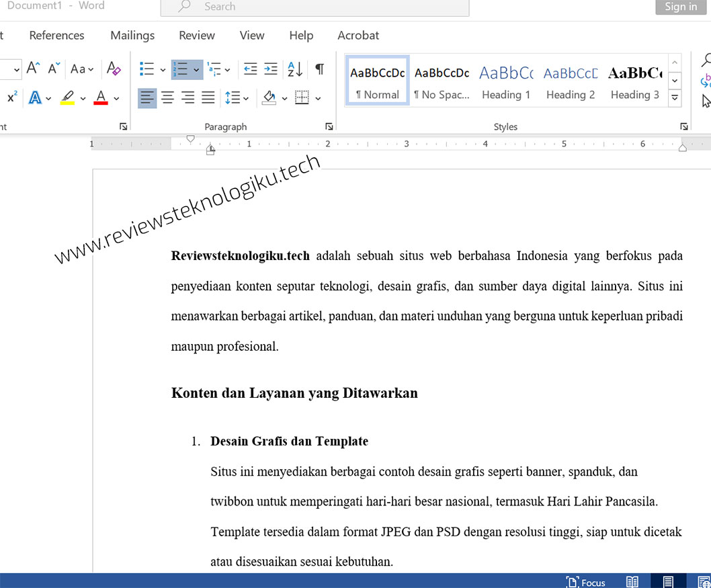The image size is (711, 588).
Task: Sort text alphabetically with A-Z icon
Action: (x=295, y=69)
